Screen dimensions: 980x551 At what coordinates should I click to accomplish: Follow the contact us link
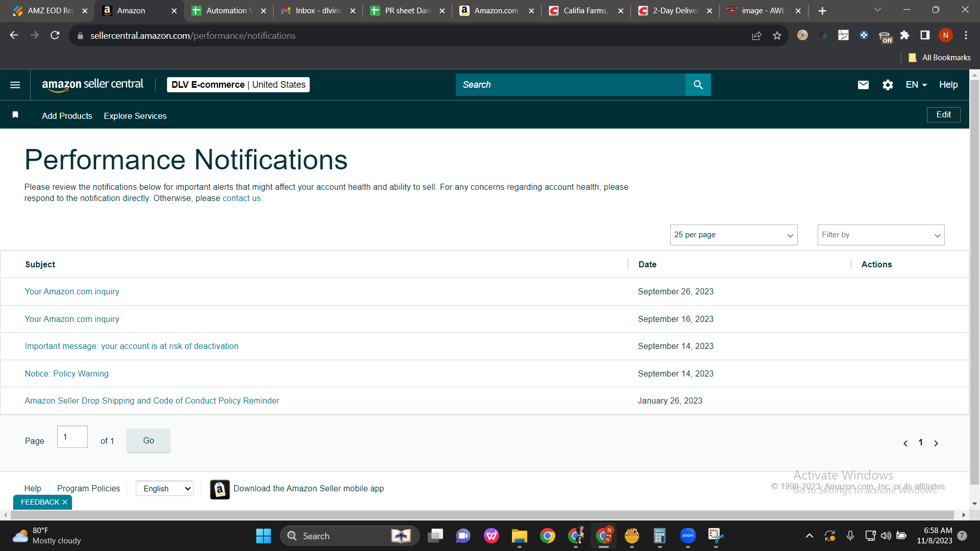point(241,198)
